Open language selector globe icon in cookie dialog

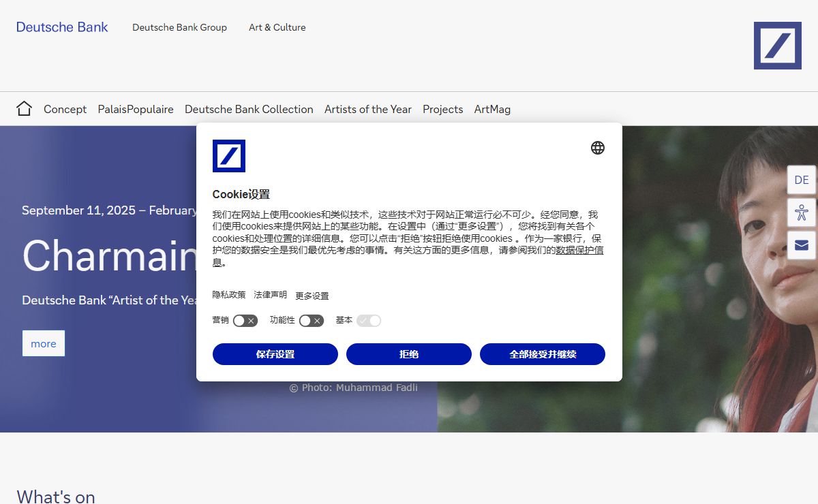(x=598, y=148)
